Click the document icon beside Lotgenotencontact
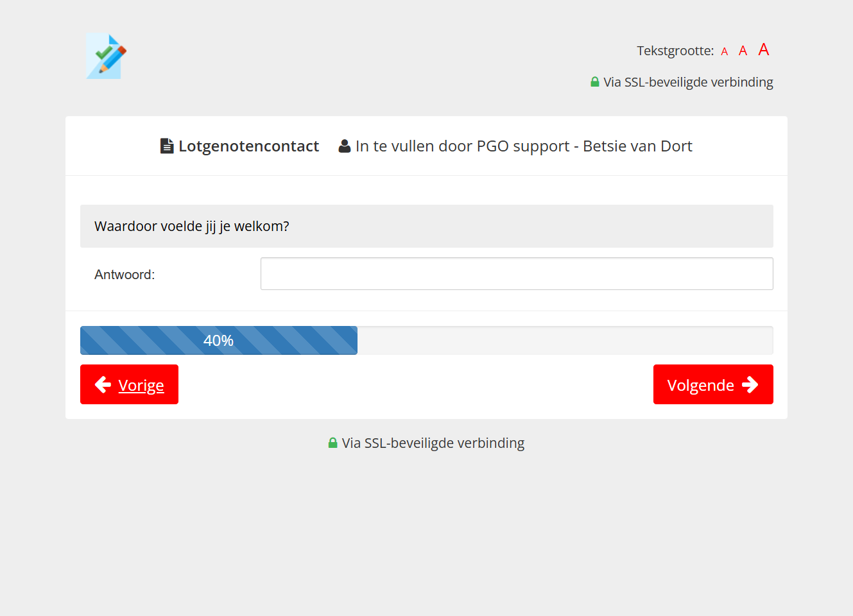853x616 pixels. point(167,146)
